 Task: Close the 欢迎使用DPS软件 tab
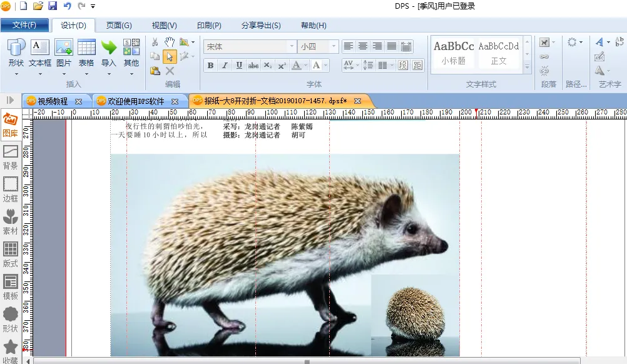point(175,101)
